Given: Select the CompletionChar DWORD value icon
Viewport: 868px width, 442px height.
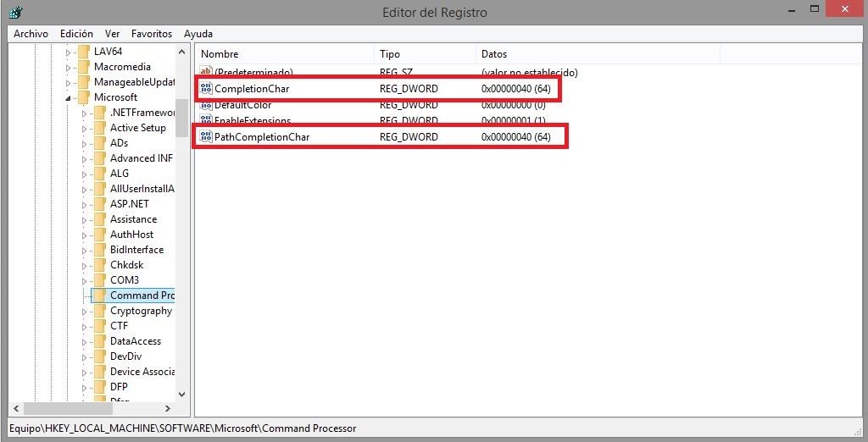Looking at the screenshot, I should (x=207, y=89).
